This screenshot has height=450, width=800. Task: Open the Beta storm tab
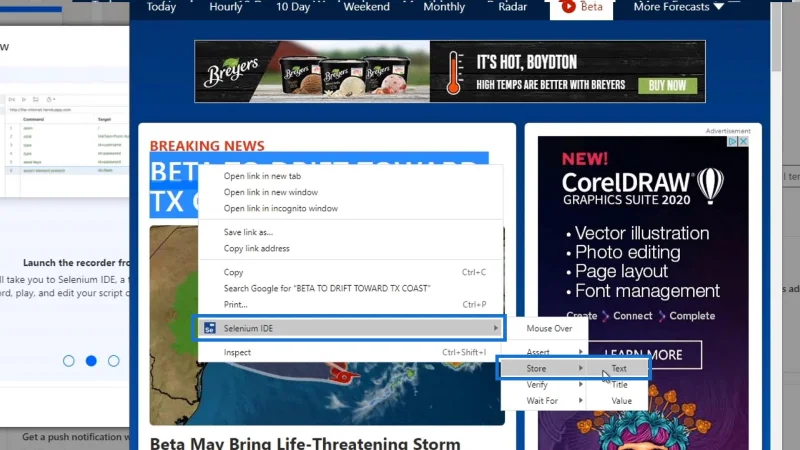click(581, 7)
